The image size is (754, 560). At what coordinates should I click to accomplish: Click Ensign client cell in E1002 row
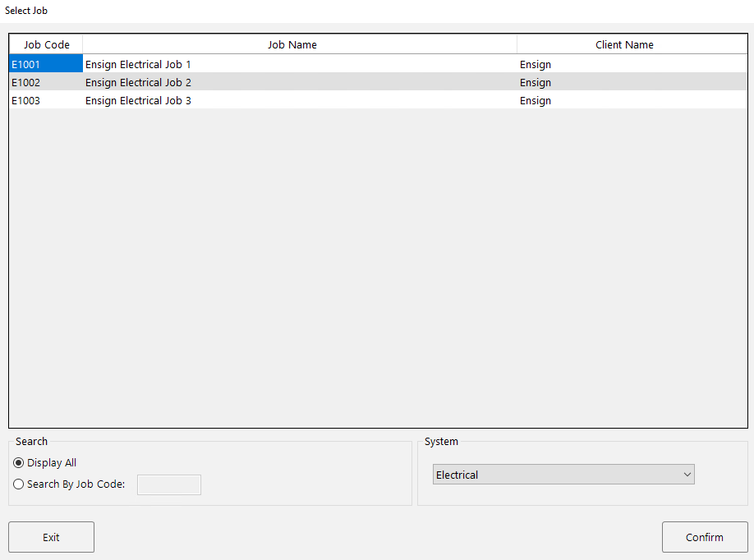tap(536, 82)
